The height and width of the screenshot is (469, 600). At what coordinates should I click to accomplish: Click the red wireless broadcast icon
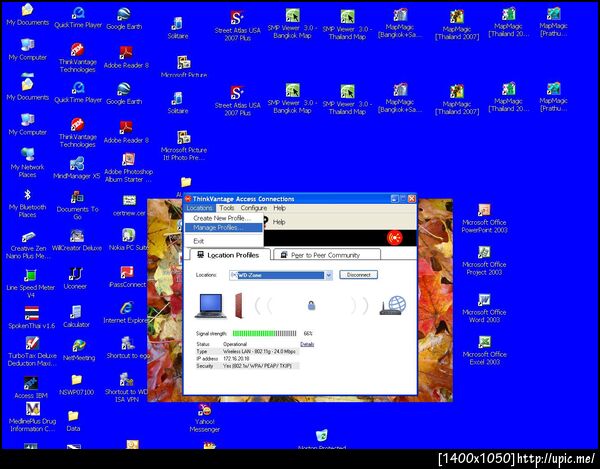tap(395, 238)
